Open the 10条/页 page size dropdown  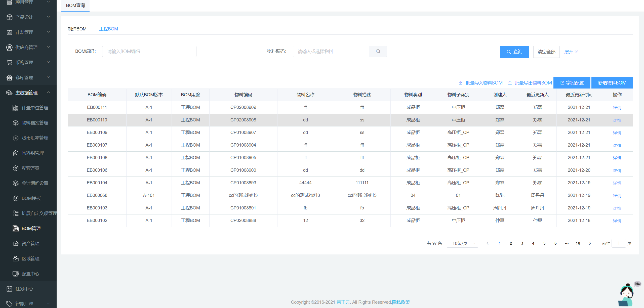pos(462,243)
